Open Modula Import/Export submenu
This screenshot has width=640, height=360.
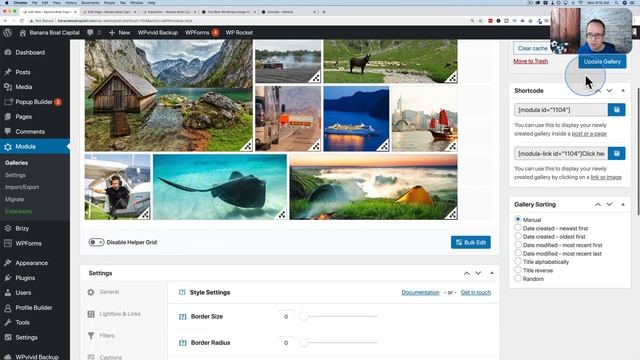tap(22, 187)
